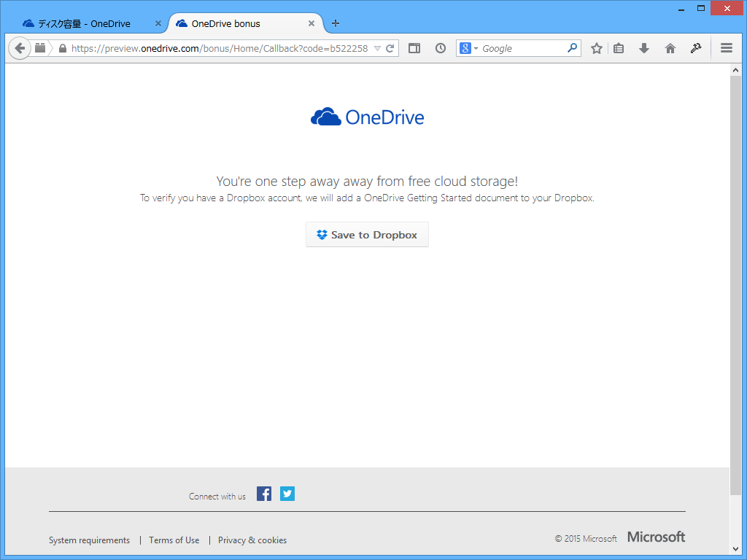This screenshot has width=747, height=560.
Task: Show bookmarks via the clipboard icon
Action: pos(619,47)
